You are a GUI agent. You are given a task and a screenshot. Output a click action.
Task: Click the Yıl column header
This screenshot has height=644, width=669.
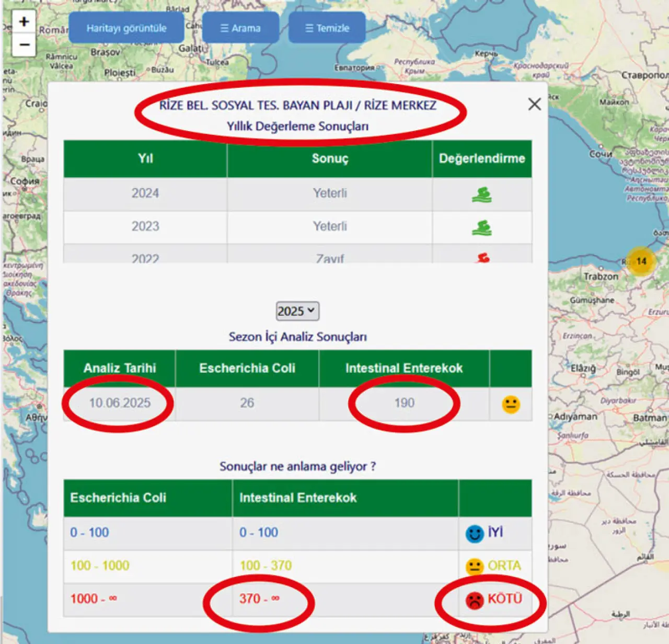pyautogui.click(x=145, y=159)
